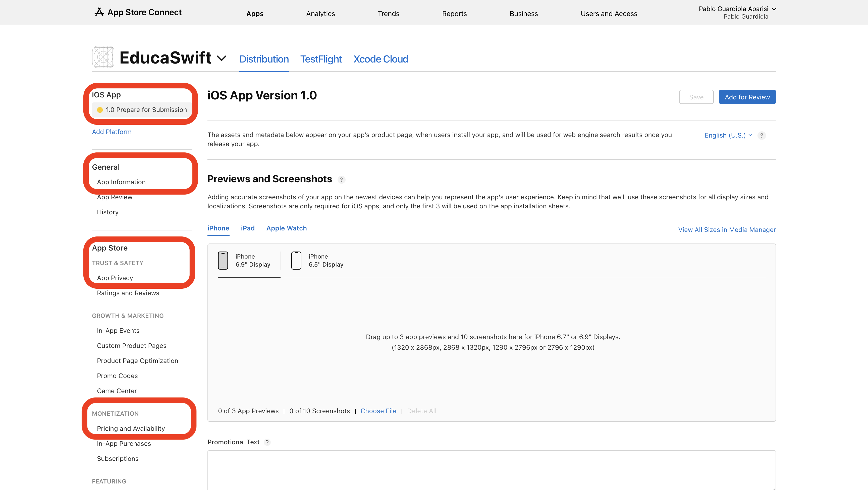Image resolution: width=868 pixels, height=490 pixels.
Task: Click the 0 of 10 Screenshots text
Action: click(319, 411)
